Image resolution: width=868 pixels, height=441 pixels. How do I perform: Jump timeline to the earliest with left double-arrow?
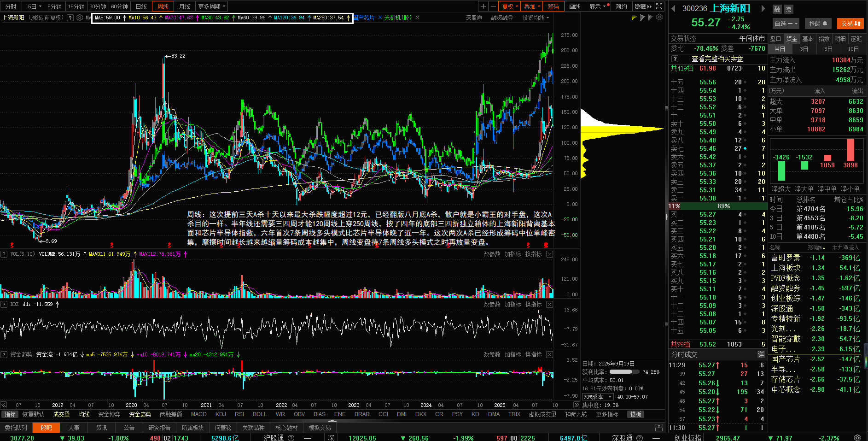pos(4,405)
